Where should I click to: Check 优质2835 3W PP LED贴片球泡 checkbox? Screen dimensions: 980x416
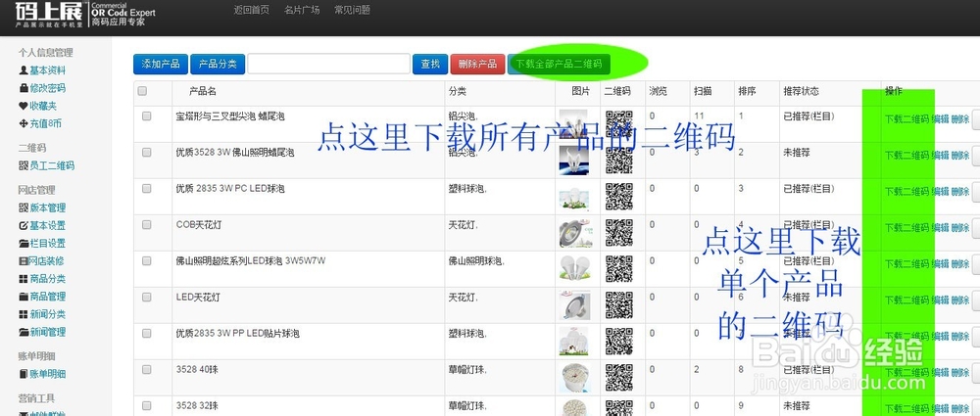click(x=146, y=333)
